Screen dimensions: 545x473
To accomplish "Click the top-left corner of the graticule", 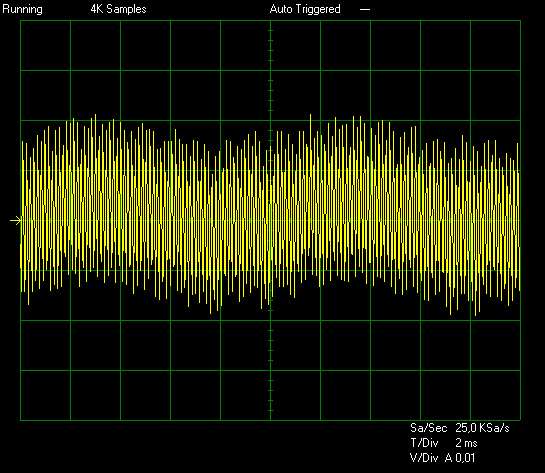I will tap(21, 21).
